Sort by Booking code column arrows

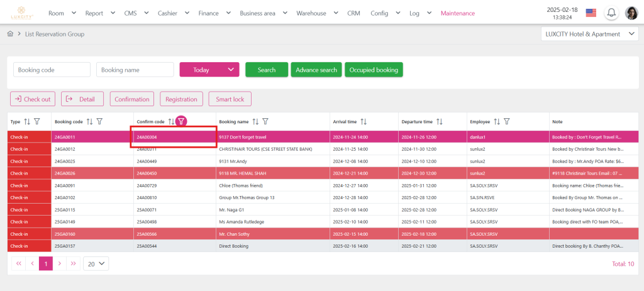(89, 121)
